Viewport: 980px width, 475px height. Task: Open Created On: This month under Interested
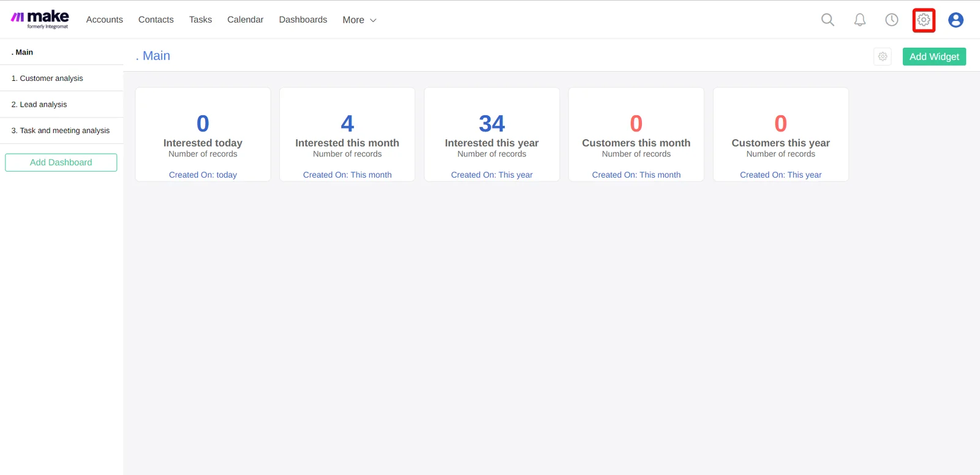[x=347, y=175]
